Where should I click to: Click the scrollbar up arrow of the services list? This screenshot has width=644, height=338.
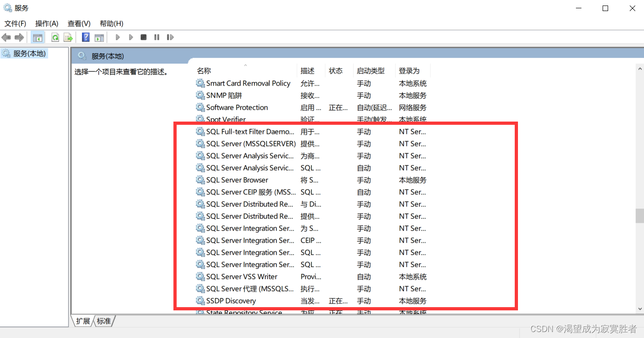(639, 69)
